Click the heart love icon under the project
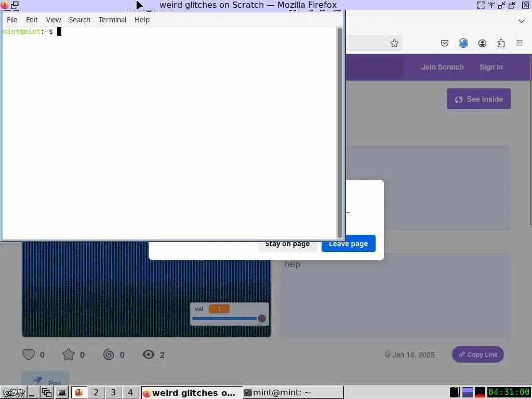This screenshot has width=532, height=399. click(x=29, y=354)
